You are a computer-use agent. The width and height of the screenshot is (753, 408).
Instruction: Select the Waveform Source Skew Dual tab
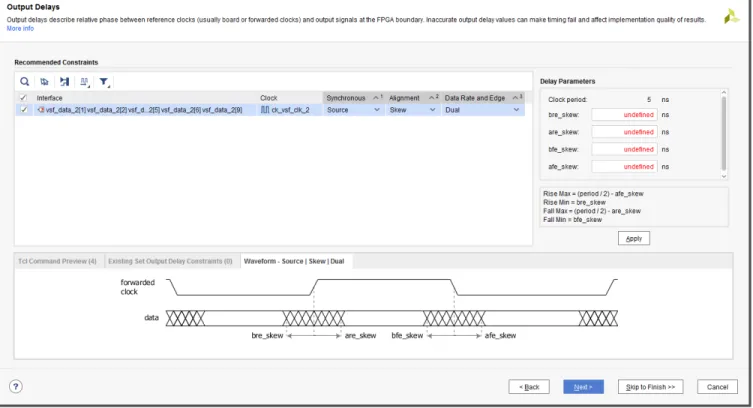294,261
